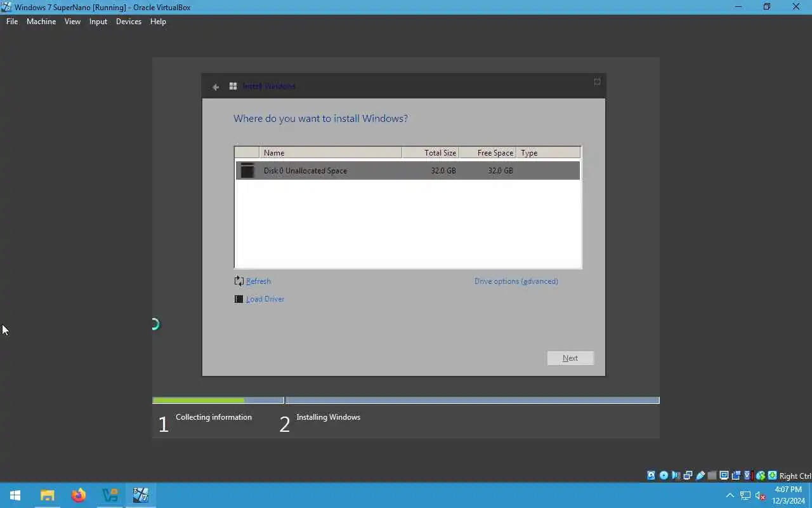Viewport: 812px width, 508px height.
Task: Click the Total Size column header
Action: (431, 152)
